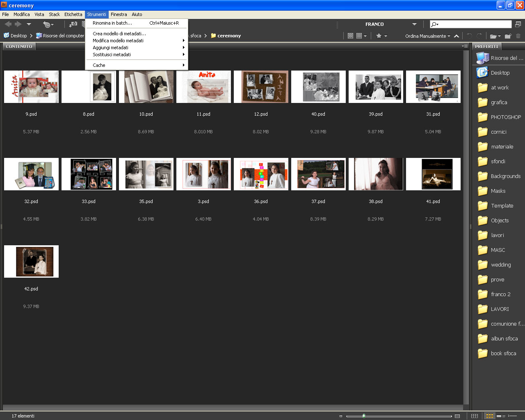Open the Cache submenu
Screen dimensions: 525x420
(x=99, y=65)
